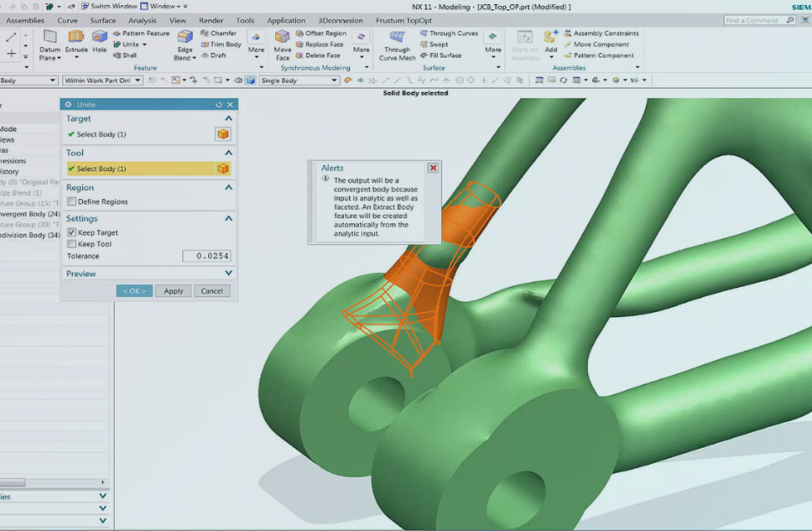The image size is (812, 531).
Task: Click Tool body cube icon
Action: coord(222,169)
